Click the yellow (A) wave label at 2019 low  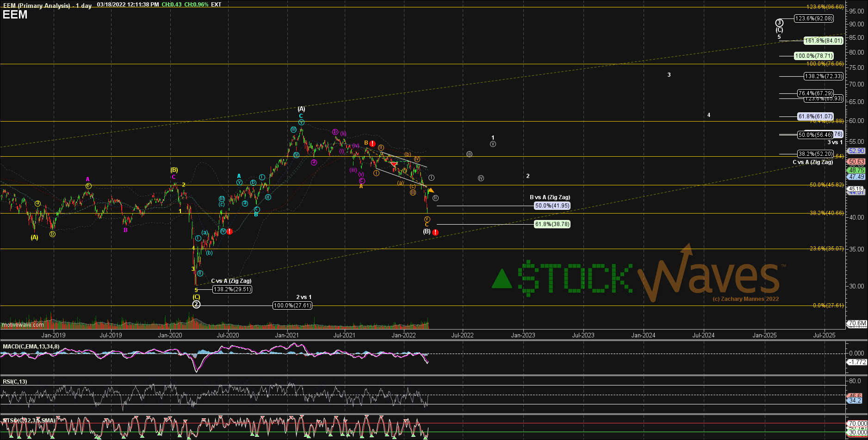pyautogui.click(x=34, y=238)
